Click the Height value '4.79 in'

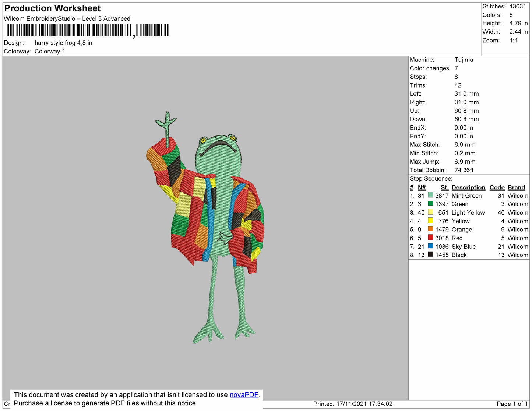518,23
